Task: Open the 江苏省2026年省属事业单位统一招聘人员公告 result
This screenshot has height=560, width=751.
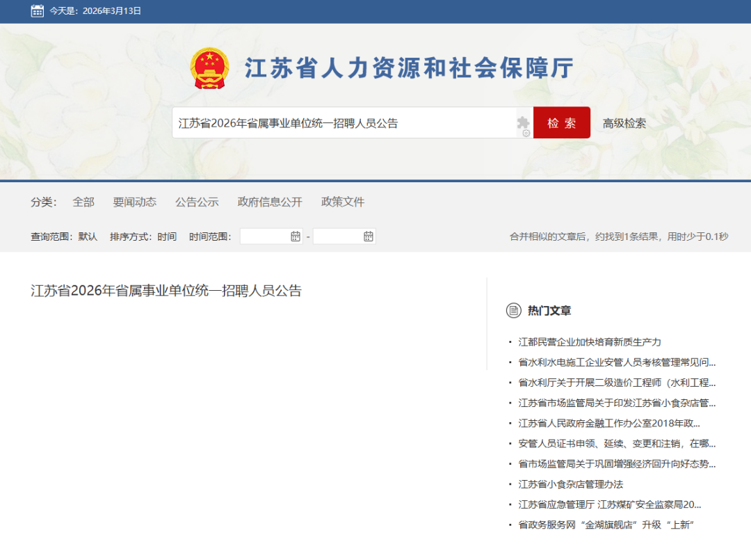Action: (x=166, y=291)
